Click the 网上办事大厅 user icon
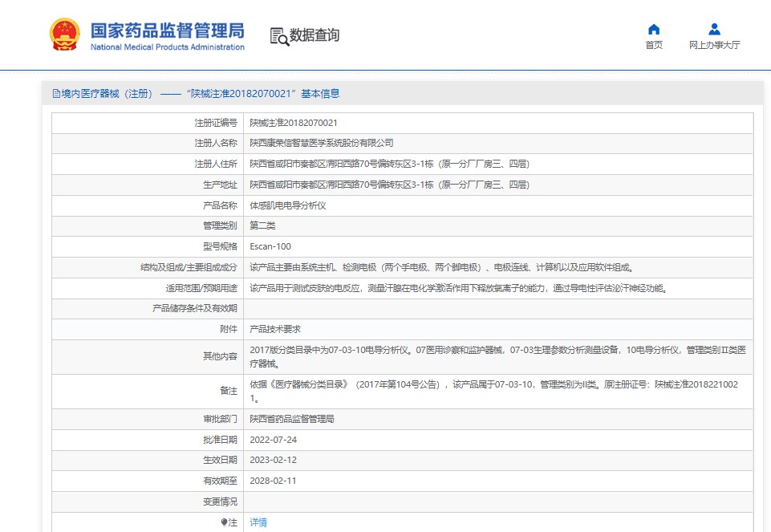The width and height of the screenshot is (771, 532). pos(714,30)
